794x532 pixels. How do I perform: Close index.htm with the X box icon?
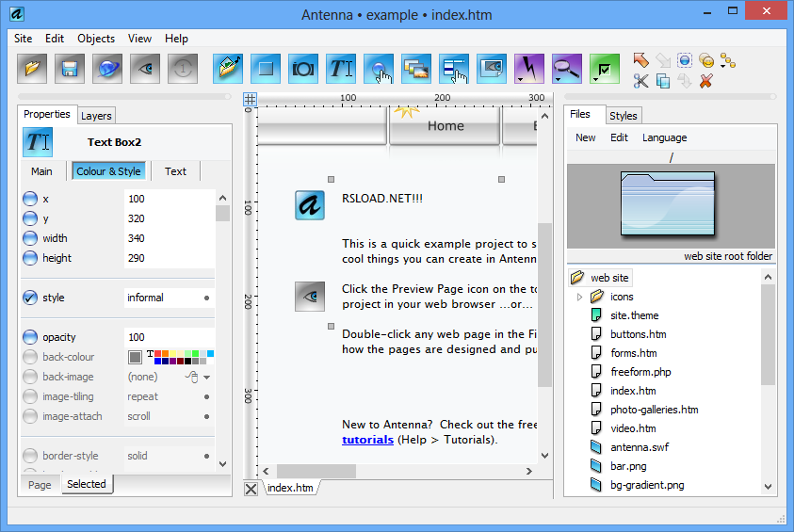pos(251,489)
